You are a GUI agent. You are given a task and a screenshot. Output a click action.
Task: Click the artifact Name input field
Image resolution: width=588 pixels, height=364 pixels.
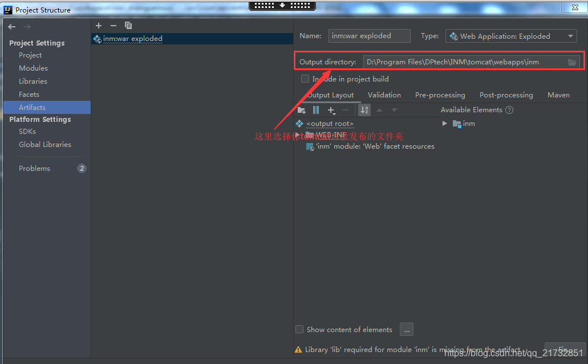click(370, 36)
